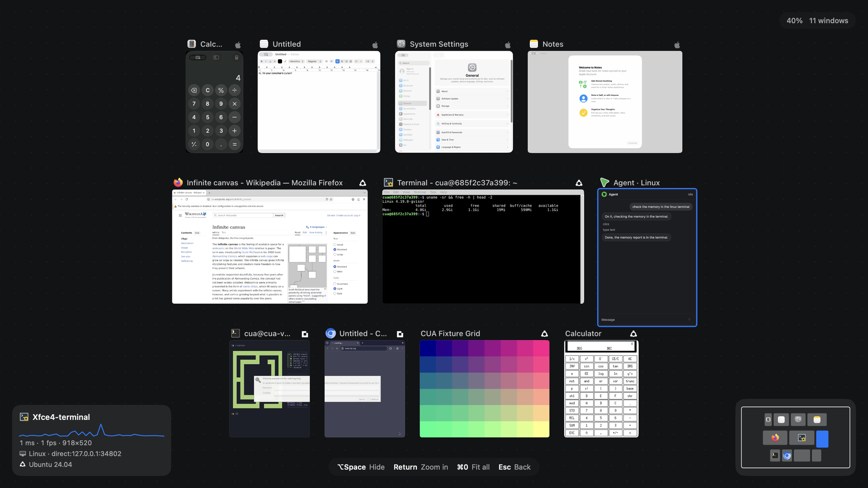Select General item in System Settings sidebar

tap(413, 103)
